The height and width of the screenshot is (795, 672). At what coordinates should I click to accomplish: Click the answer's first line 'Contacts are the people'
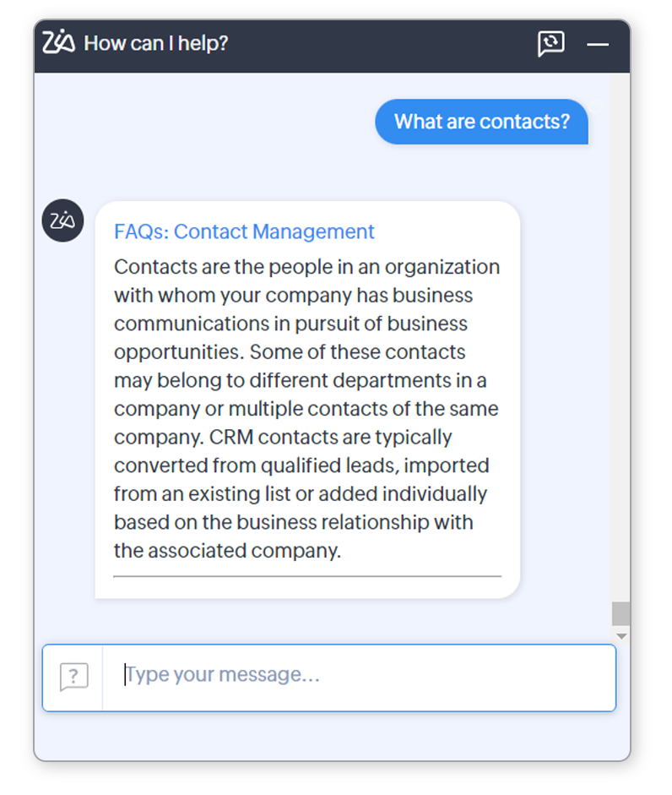[x=213, y=267]
